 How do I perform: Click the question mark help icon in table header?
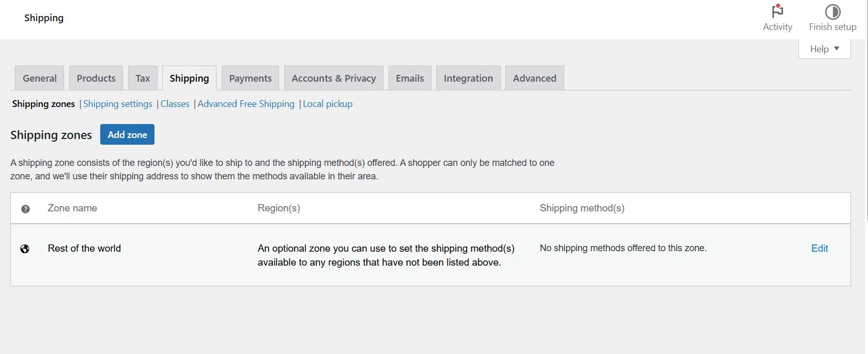[25, 209]
